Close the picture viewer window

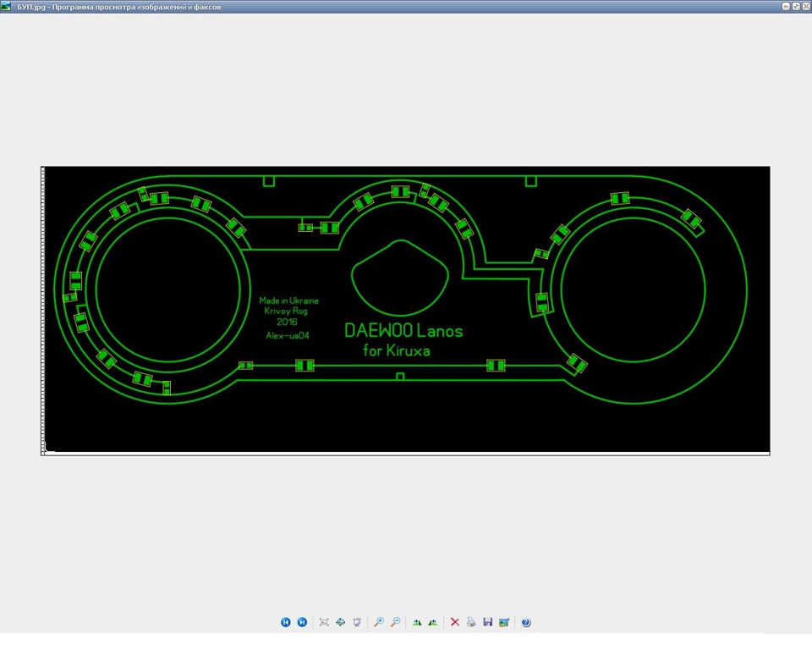tap(806, 6)
